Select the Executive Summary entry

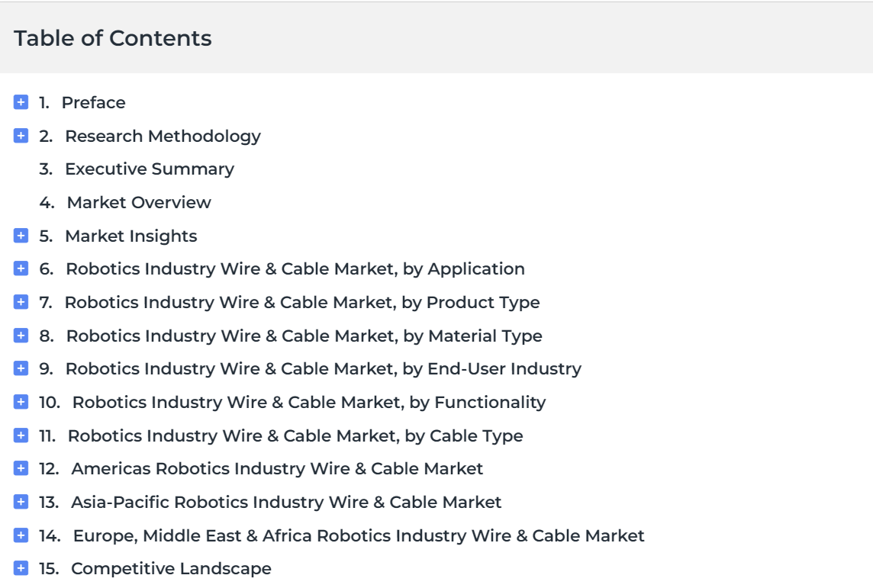(x=150, y=169)
